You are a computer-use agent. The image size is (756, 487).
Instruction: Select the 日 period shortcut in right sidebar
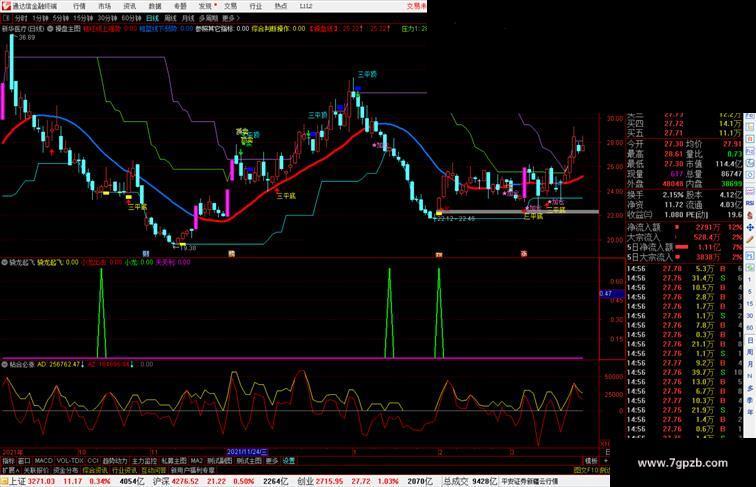750,340
